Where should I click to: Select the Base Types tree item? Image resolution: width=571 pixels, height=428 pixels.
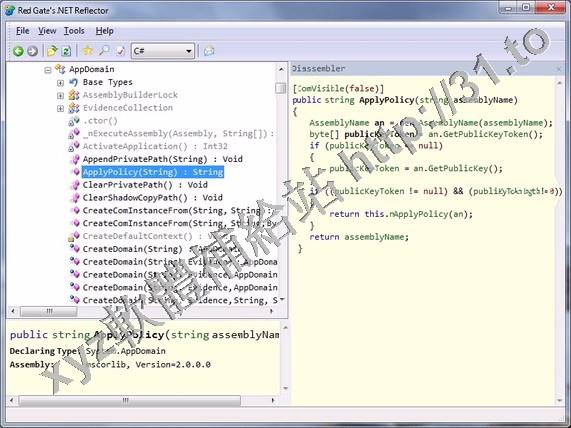coord(107,82)
